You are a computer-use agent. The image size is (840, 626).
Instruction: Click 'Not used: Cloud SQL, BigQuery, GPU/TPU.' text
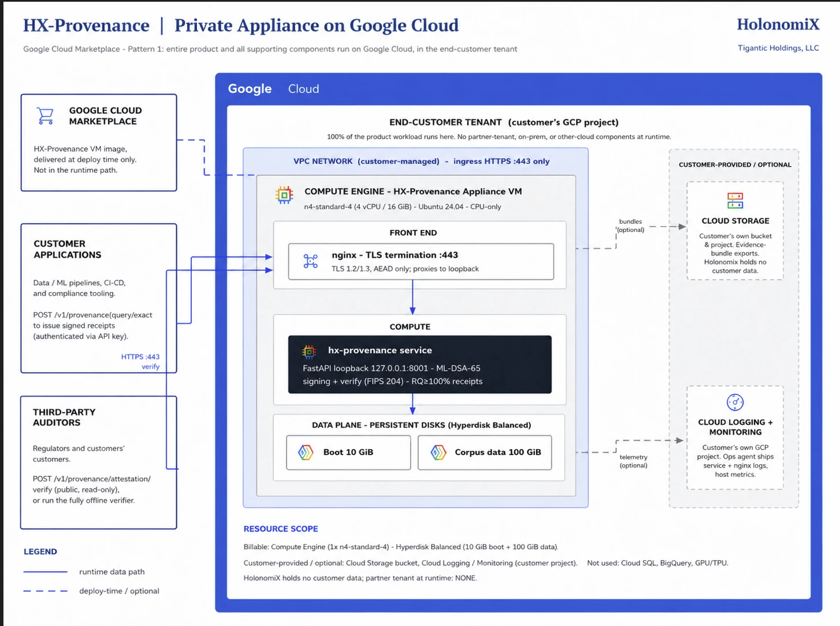tap(657, 563)
